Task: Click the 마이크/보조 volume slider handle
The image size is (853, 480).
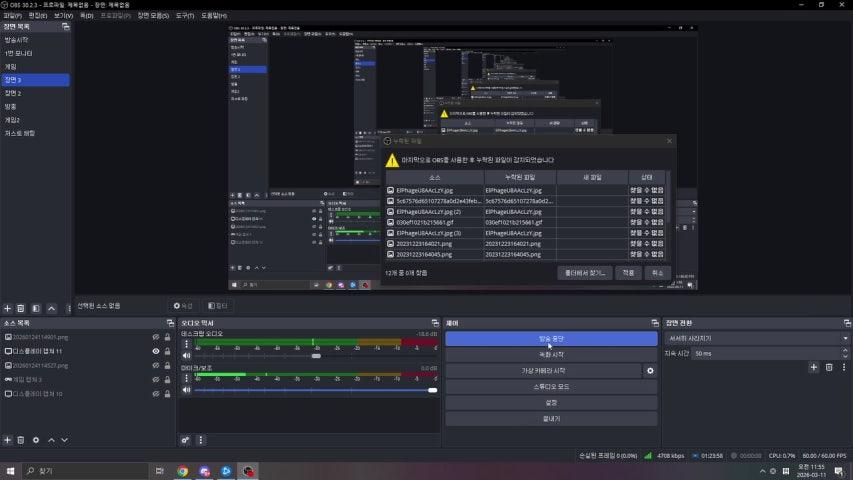Action: pyautogui.click(x=432, y=390)
